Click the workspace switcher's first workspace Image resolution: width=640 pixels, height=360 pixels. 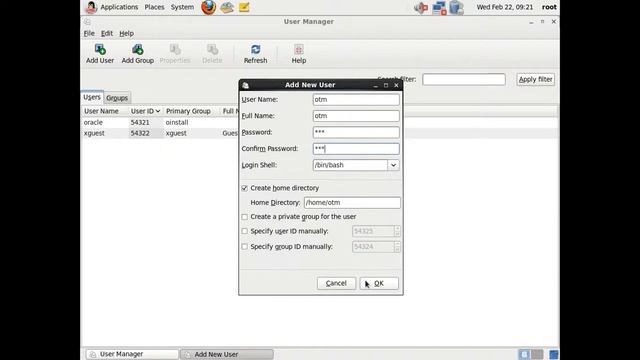click(x=524, y=354)
